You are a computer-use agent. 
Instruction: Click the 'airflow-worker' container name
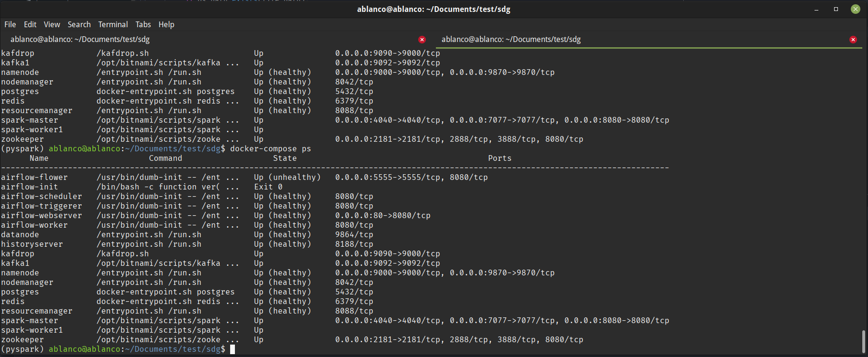(34, 225)
